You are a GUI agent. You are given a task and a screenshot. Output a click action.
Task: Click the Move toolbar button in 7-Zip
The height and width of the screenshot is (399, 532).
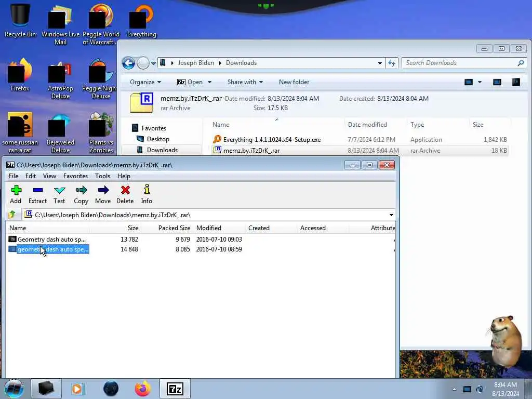point(103,194)
